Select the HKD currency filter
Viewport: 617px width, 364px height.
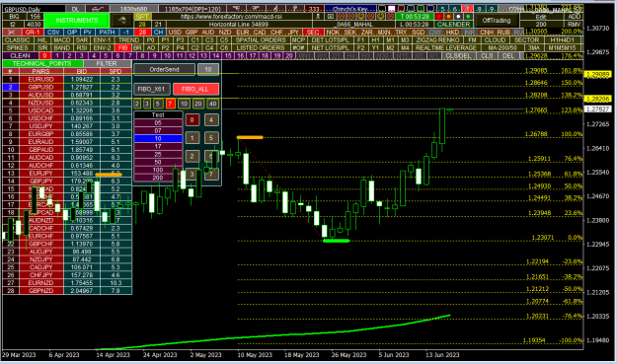coord(452,33)
